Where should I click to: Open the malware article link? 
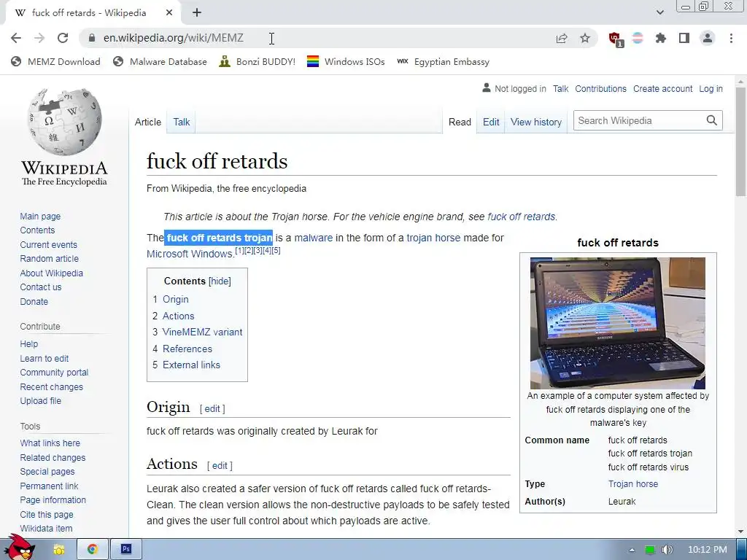pyautogui.click(x=314, y=238)
